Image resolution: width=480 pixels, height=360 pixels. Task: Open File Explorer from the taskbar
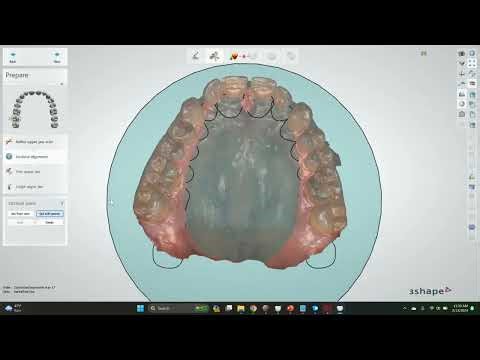(241, 308)
